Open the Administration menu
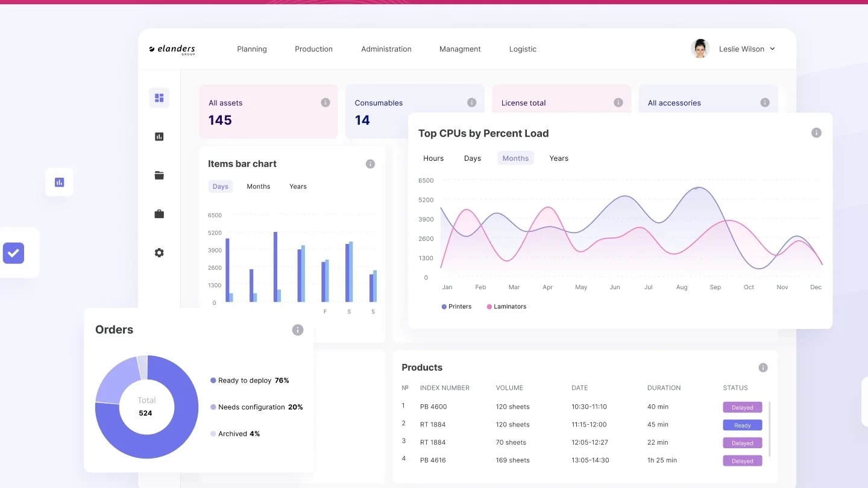868x488 pixels. coord(386,49)
